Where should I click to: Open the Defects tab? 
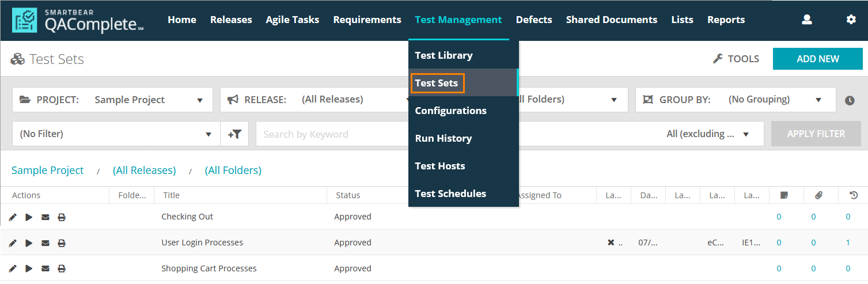pyautogui.click(x=534, y=20)
